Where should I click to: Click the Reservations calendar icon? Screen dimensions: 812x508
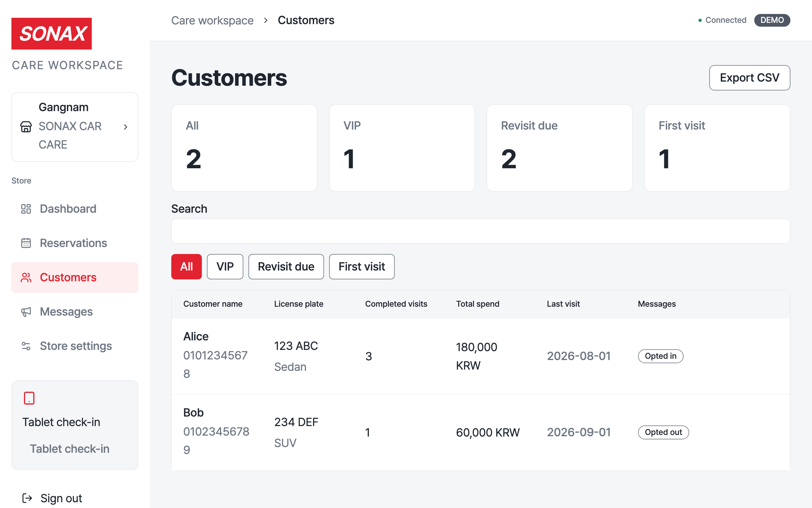coord(26,243)
